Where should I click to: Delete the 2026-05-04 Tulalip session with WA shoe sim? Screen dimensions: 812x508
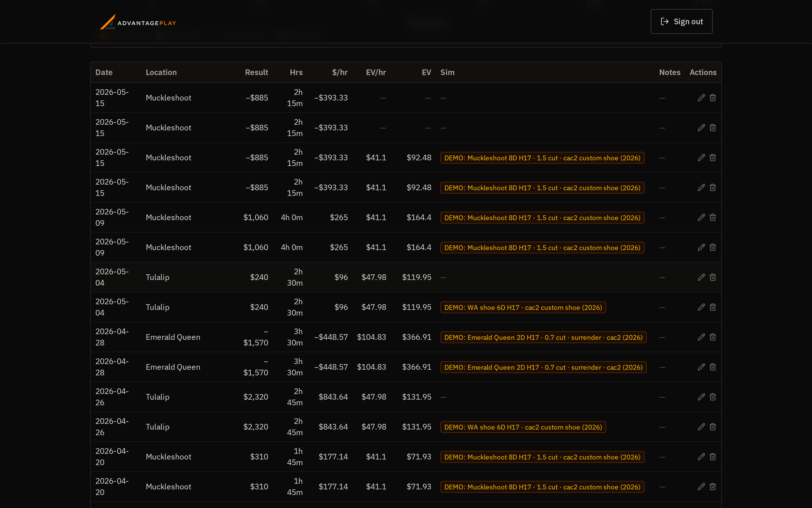tap(713, 307)
